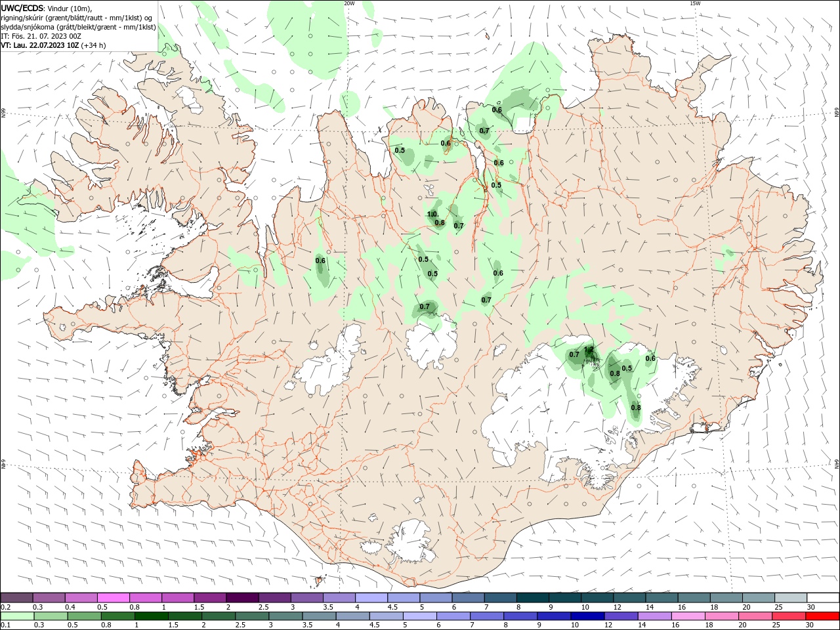Click the palest green 0.1–0.3 rain swatch

[x=17, y=616]
